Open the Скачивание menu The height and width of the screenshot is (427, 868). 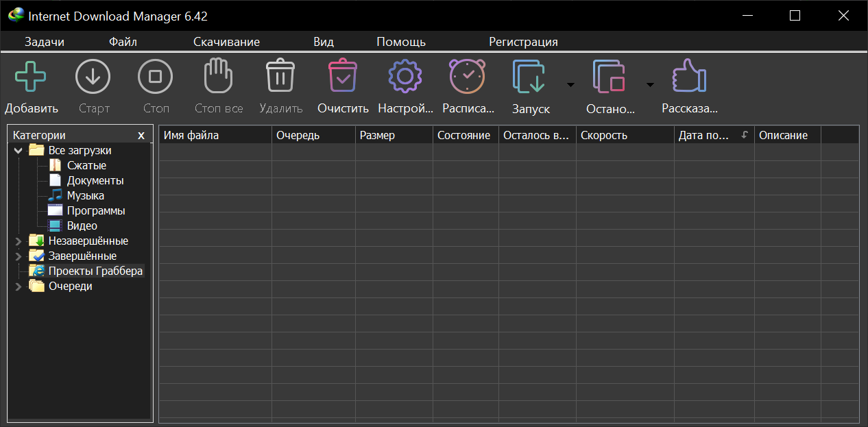(x=226, y=42)
